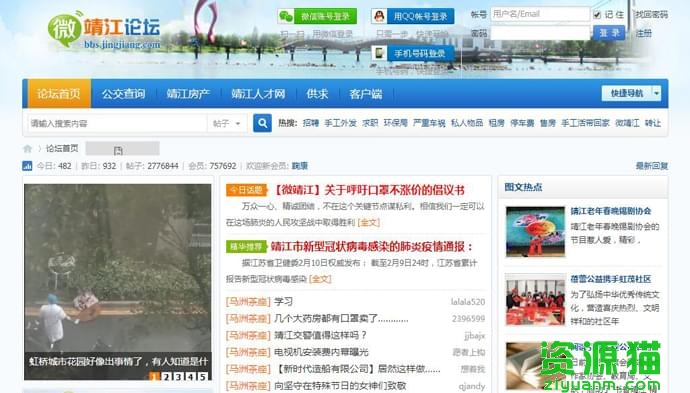
Task: Toggle the 记住 remember-me checkbox
Action: (597, 15)
